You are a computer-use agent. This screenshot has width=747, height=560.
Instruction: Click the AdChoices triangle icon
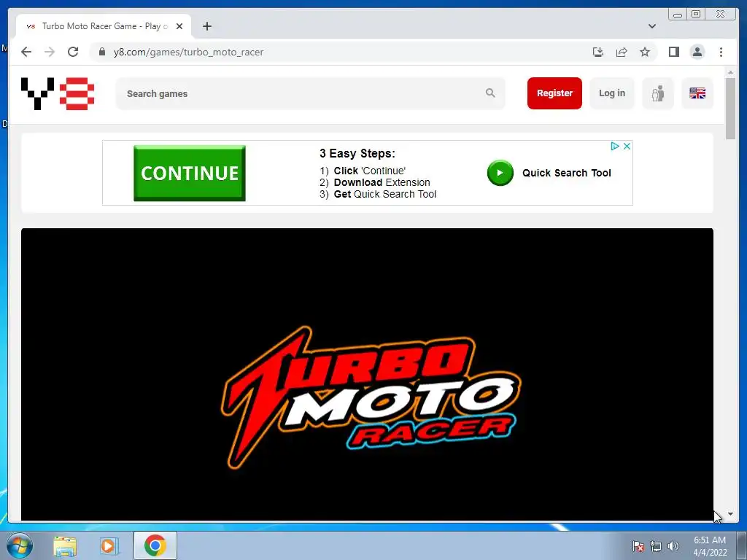point(615,146)
